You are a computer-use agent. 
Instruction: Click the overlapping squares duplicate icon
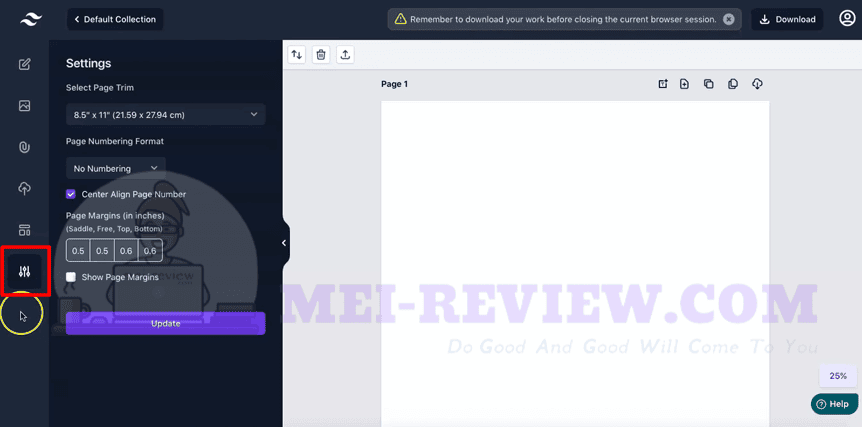coord(709,84)
